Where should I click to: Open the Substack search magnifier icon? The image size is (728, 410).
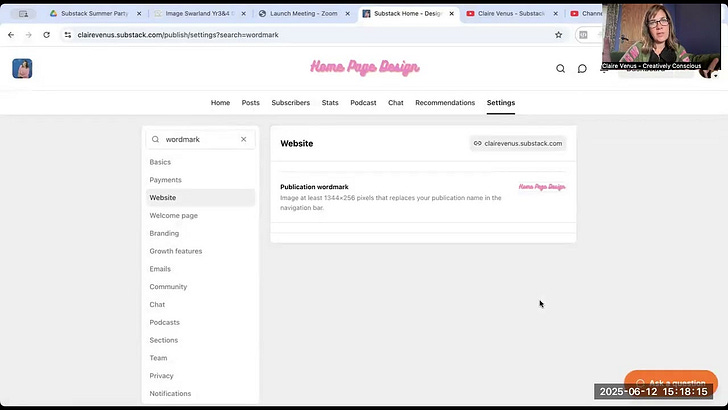pos(560,69)
